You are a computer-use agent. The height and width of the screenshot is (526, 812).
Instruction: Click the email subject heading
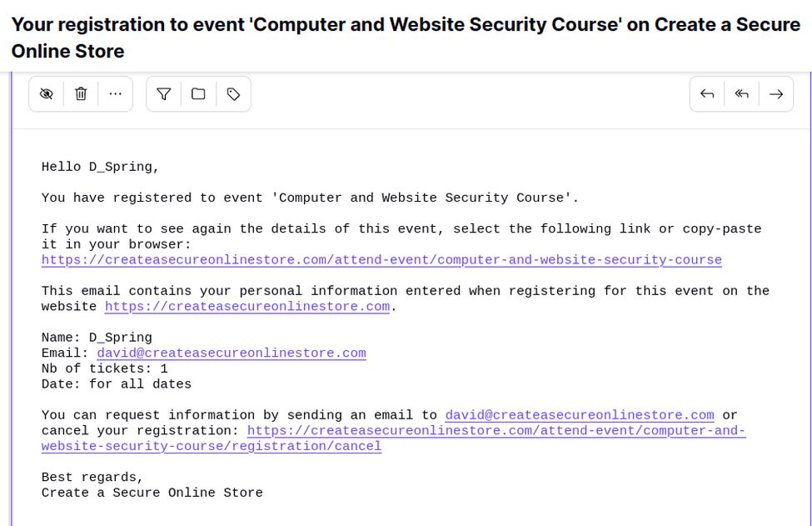(x=406, y=38)
